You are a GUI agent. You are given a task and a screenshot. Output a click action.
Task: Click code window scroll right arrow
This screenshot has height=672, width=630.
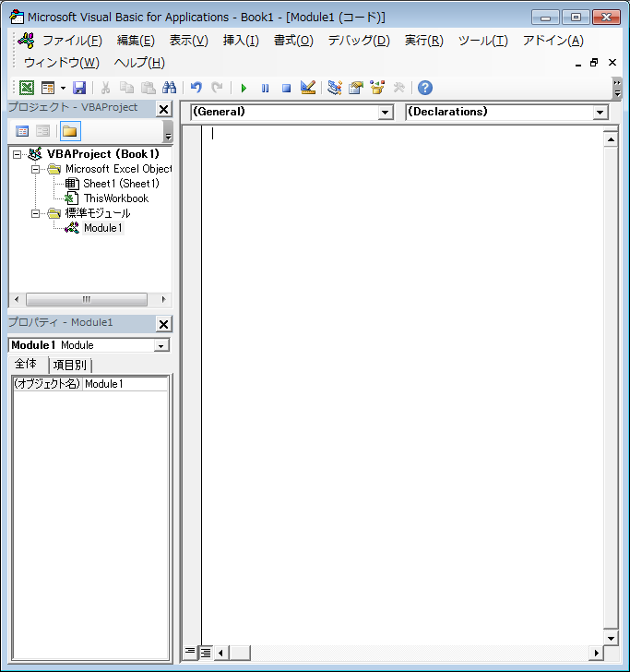pos(596,654)
